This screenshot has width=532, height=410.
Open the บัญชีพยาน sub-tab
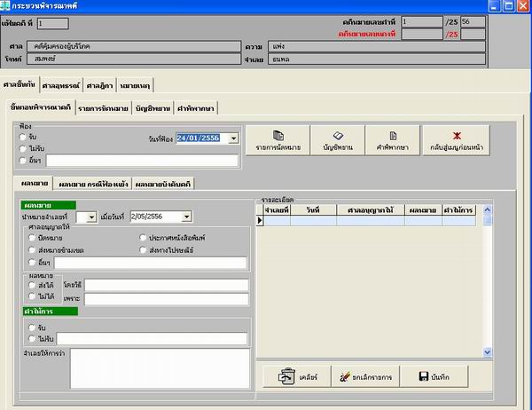pyautogui.click(x=153, y=108)
